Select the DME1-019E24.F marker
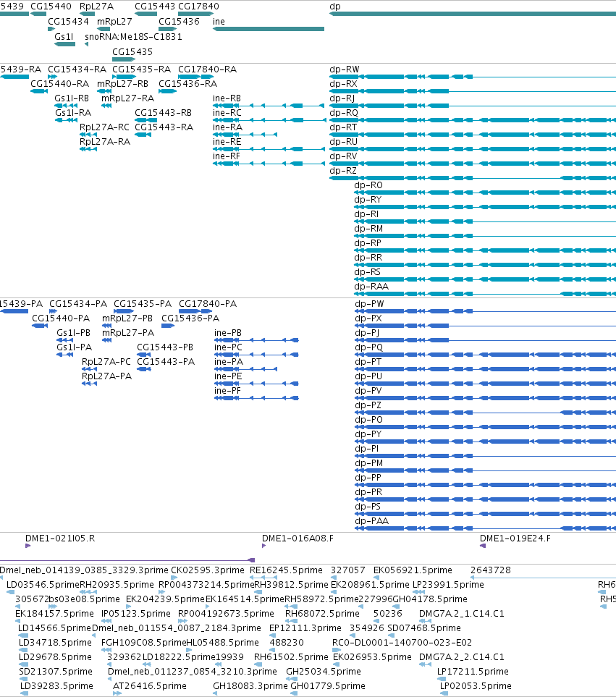This screenshot has height=697, width=616. coord(483,546)
